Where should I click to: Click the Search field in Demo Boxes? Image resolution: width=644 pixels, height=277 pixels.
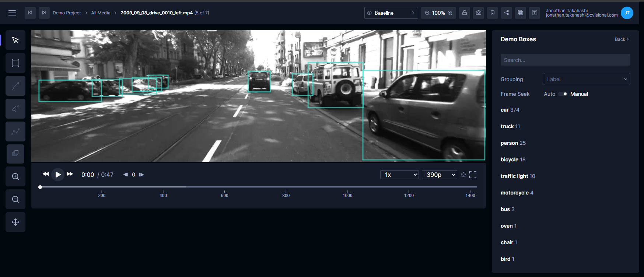(565, 60)
